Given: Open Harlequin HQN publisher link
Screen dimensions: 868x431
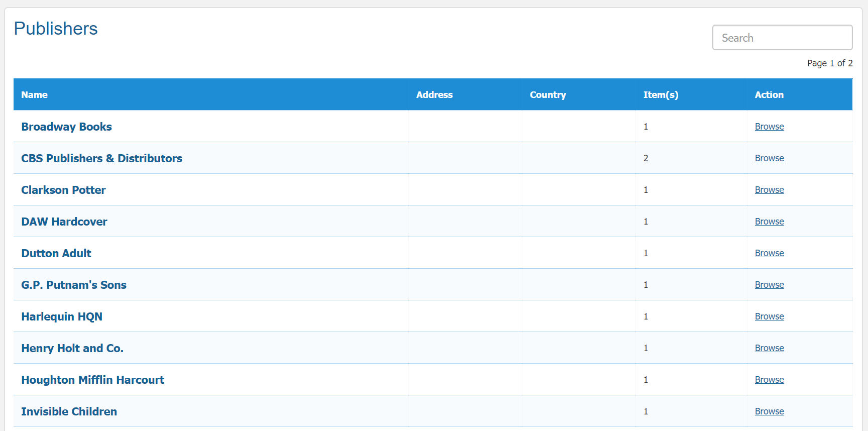Looking at the screenshot, I should coord(62,316).
